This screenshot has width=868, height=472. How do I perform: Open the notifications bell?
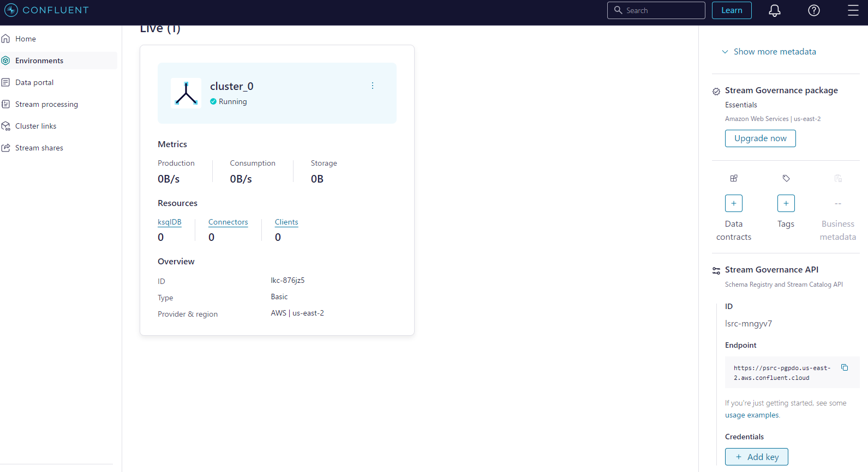774,10
